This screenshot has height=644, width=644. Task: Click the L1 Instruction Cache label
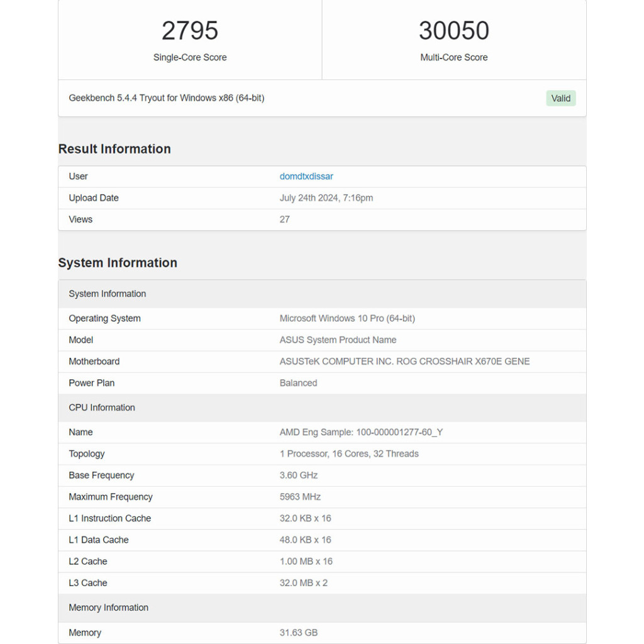pyautogui.click(x=109, y=518)
